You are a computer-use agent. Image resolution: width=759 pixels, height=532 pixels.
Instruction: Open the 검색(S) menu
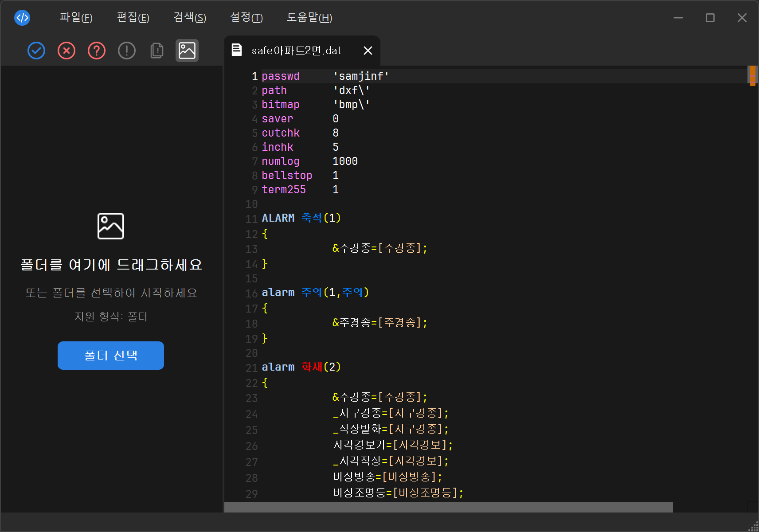(189, 18)
